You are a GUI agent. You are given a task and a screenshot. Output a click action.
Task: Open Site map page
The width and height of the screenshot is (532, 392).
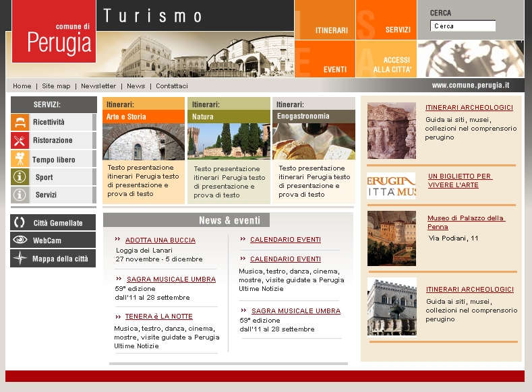56,86
